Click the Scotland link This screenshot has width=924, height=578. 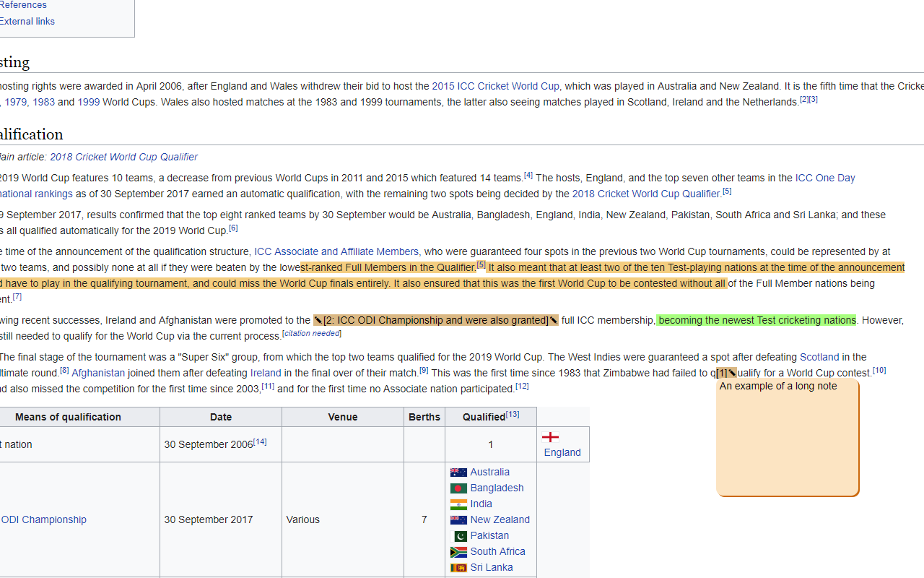(x=819, y=357)
